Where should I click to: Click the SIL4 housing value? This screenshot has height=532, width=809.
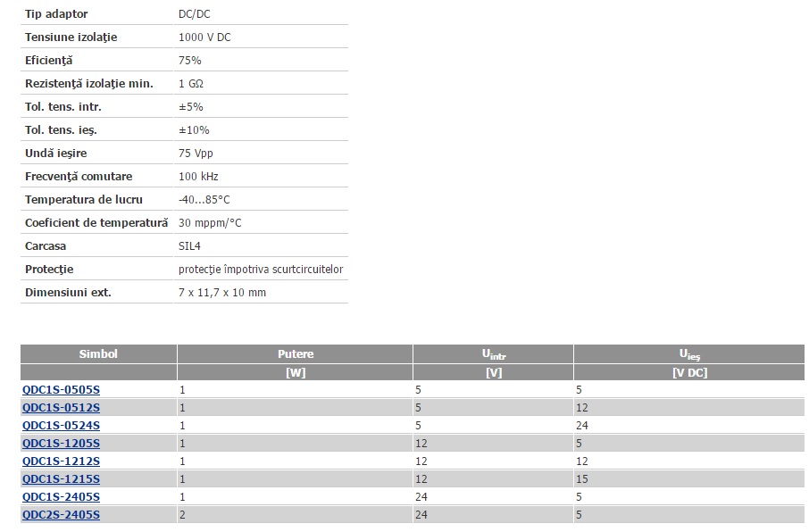point(189,246)
